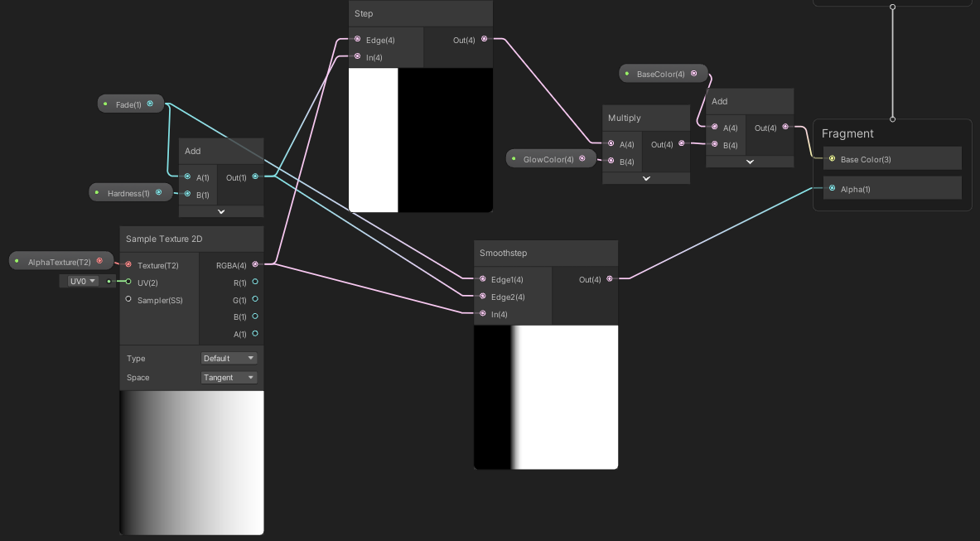The width and height of the screenshot is (980, 541).
Task: Click the GlowColor(4) property output port
Action: click(582, 159)
